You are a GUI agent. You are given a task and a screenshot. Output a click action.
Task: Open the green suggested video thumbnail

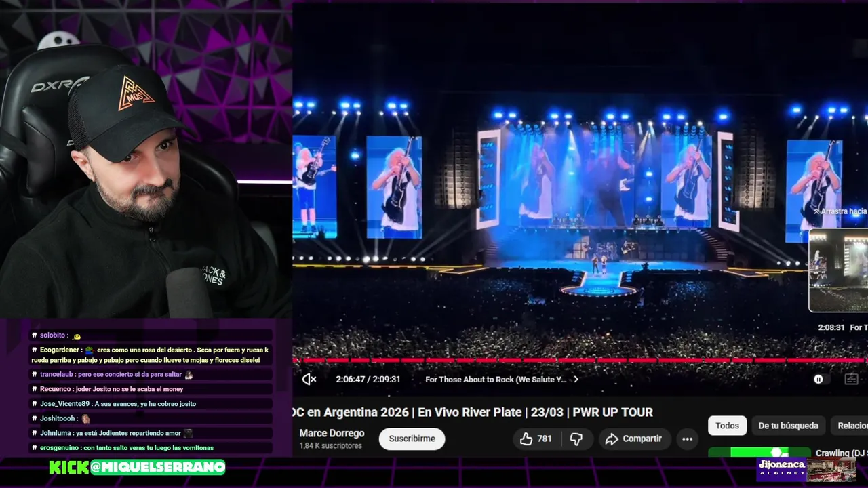759,452
